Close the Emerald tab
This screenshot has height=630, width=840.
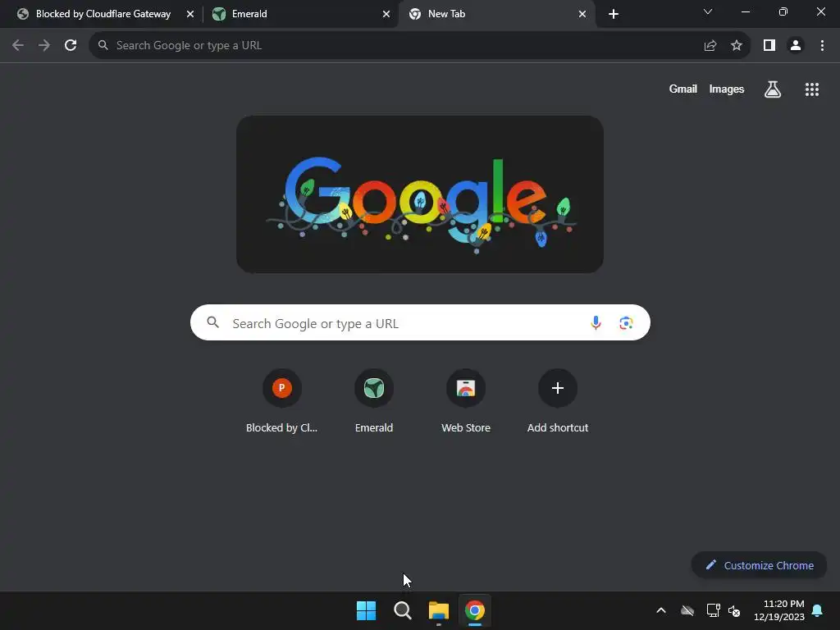pyautogui.click(x=386, y=14)
